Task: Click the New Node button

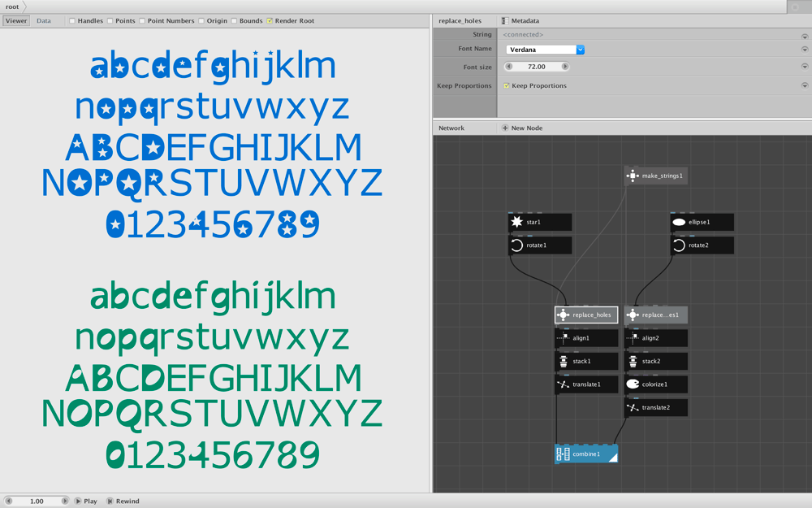Action: pos(522,128)
